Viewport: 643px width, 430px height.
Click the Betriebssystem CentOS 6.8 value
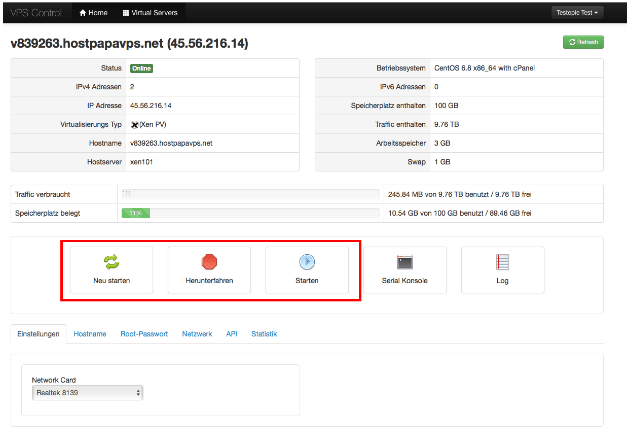[485, 68]
